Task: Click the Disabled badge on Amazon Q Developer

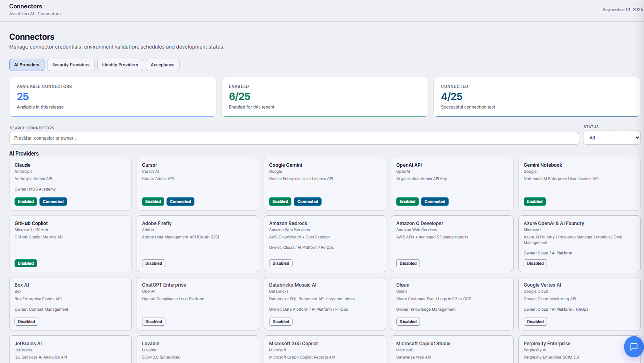Action: 408,263
